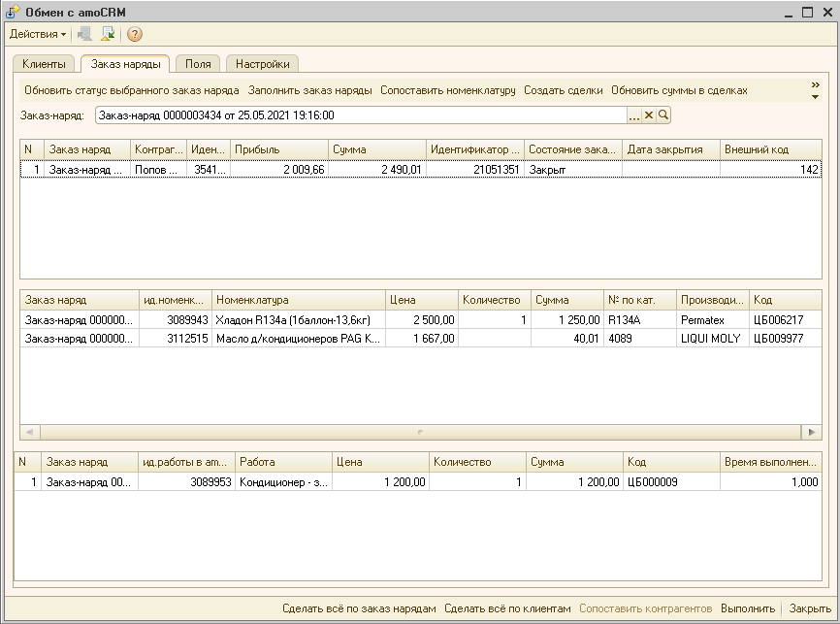Select the price cell 2 500,00
840x624 pixels.
tap(422, 320)
